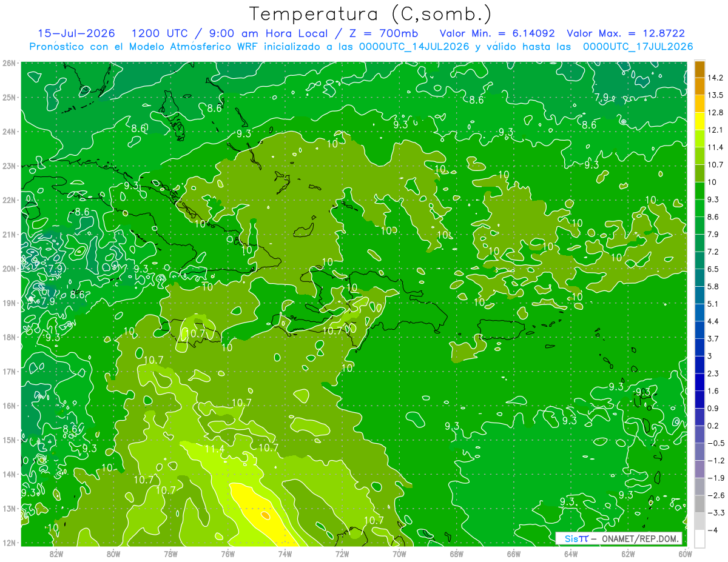Select the '78W' longitude axis label

[170, 554]
